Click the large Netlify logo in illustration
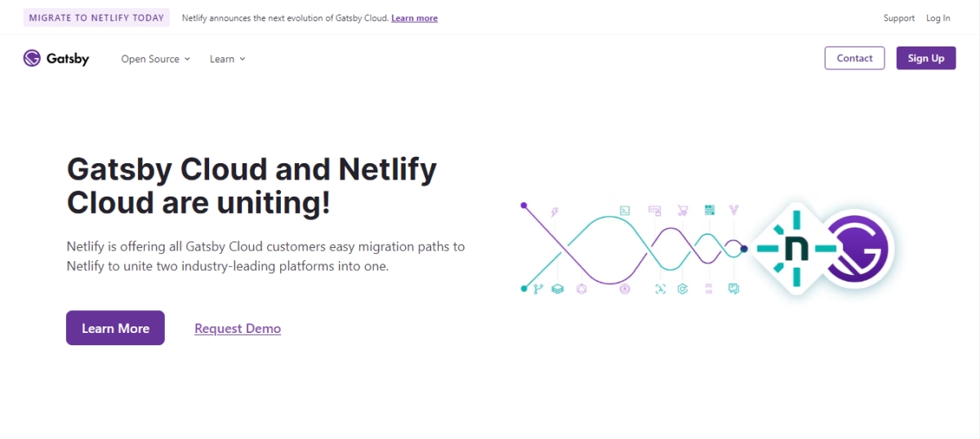 [790, 249]
